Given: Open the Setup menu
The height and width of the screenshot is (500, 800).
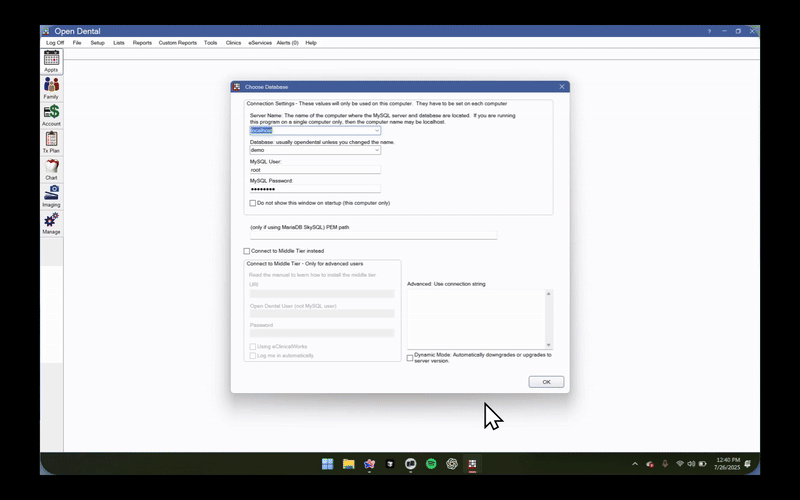Looking at the screenshot, I should point(97,43).
